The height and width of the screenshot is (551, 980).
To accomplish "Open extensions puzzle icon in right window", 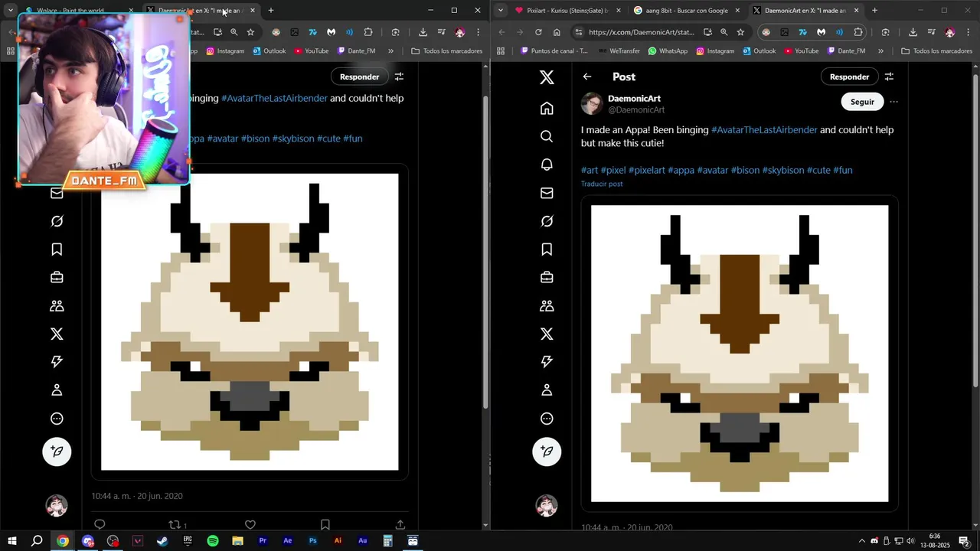I will [x=858, y=32].
